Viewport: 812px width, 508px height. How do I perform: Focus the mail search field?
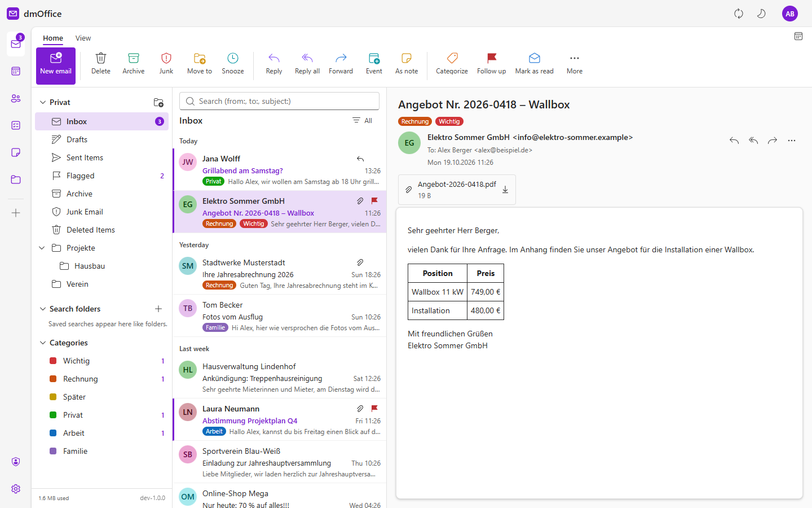click(x=279, y=101)
